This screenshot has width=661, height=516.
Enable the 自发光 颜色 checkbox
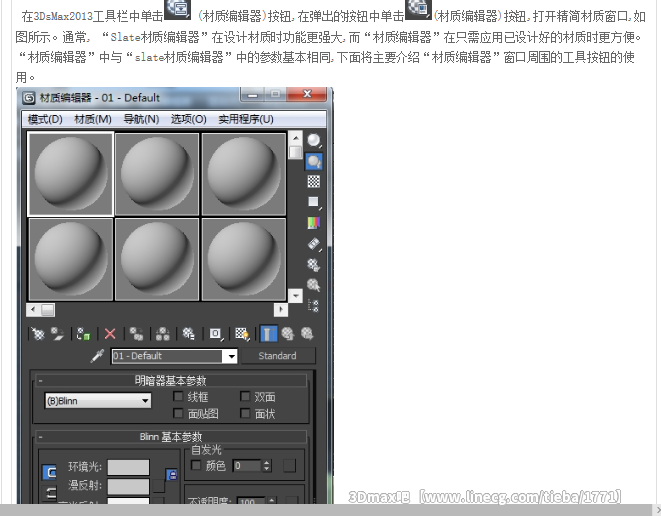196,465
